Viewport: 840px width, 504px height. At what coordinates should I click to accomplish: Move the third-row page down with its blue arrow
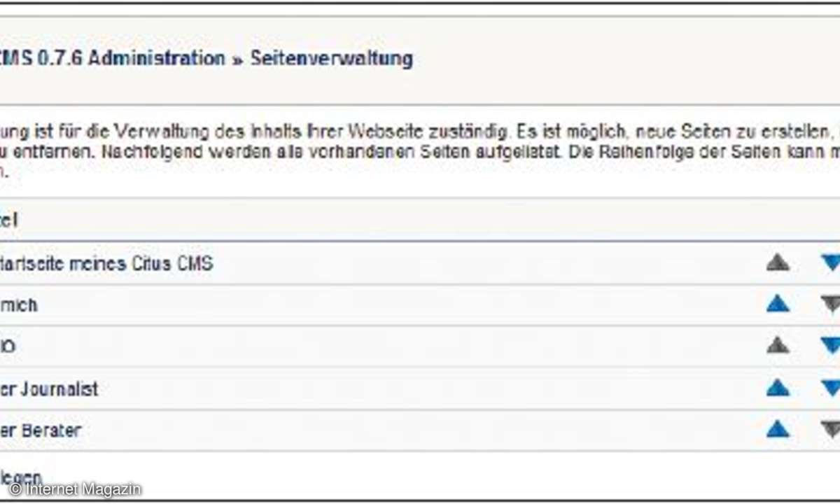click(x=830, y=346)
